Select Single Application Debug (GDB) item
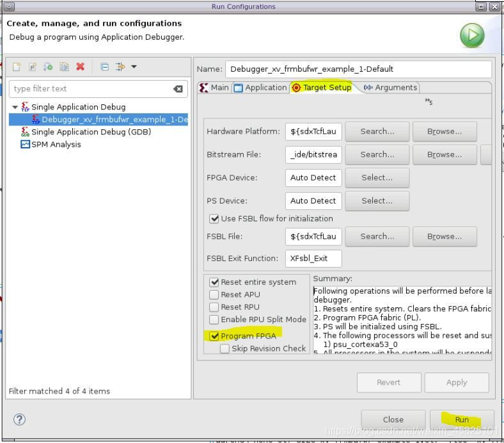 91,132
